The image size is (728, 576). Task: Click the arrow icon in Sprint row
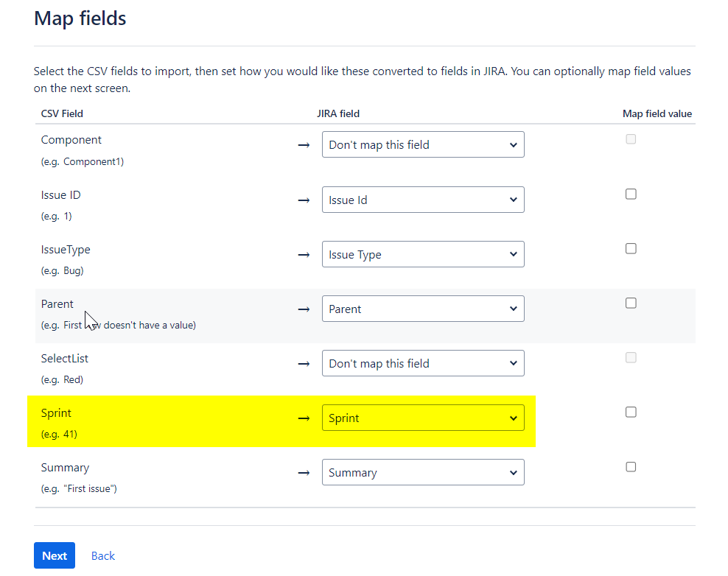[304, 418]
